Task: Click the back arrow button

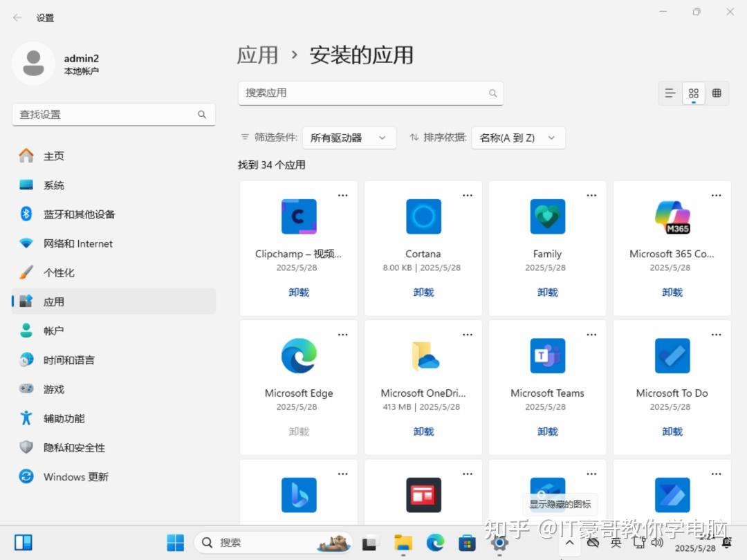Action: pos(16,18)
